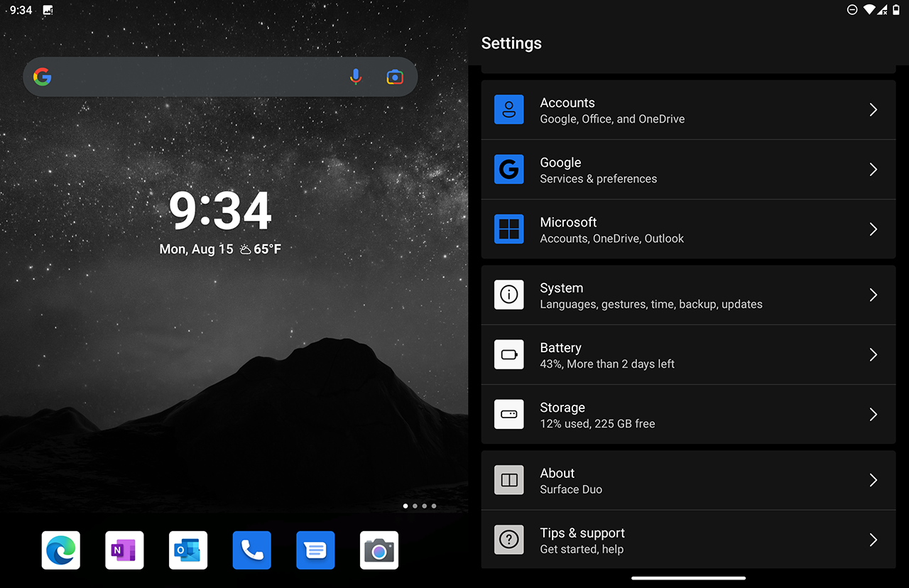Tap the Google G settings icon
The image size is (909, 588).
509,170
